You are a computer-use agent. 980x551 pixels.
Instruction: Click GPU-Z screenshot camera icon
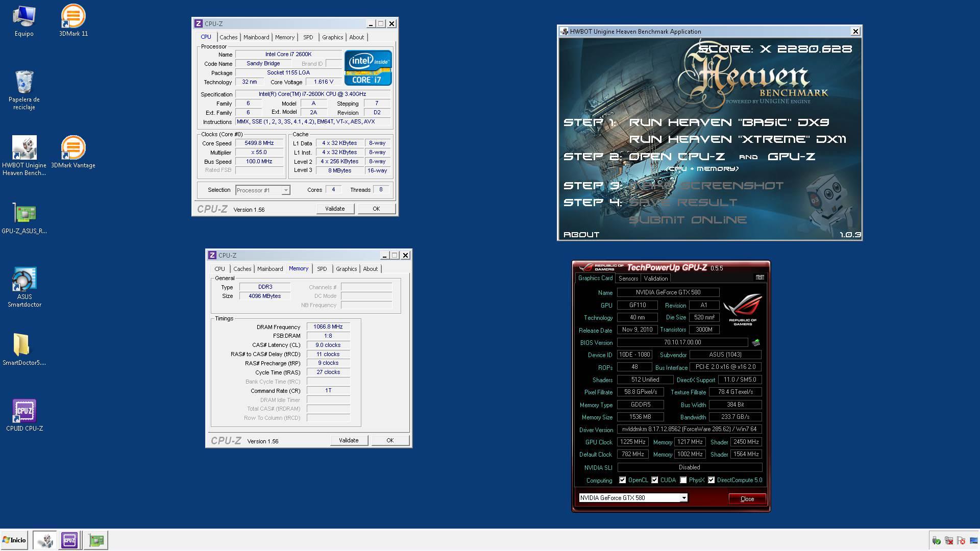759,278
